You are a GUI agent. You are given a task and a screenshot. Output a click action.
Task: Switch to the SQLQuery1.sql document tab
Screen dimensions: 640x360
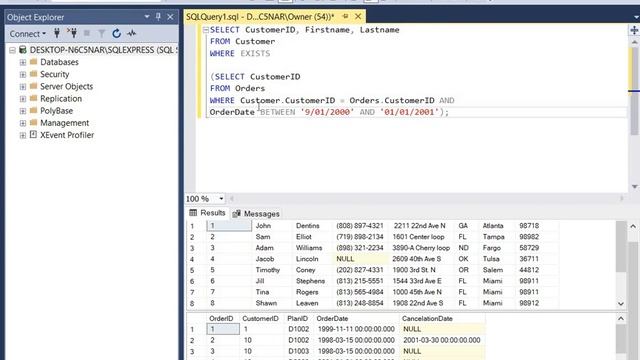click(x=260, y=17)
